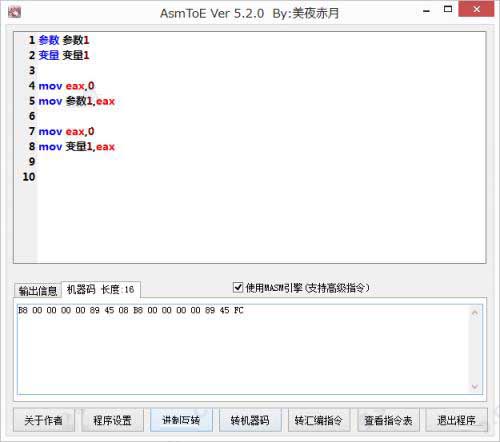The height and width of the screenshot is (442, 500).
Task: Toggle the 使用MASM引擎 checkbox
Action: [x=238, y=287]
